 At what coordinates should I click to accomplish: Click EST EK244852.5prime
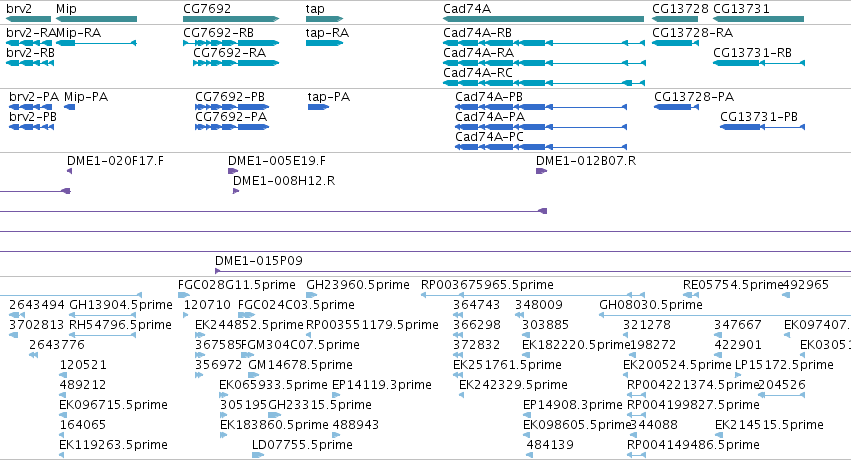tap(201, 335)
